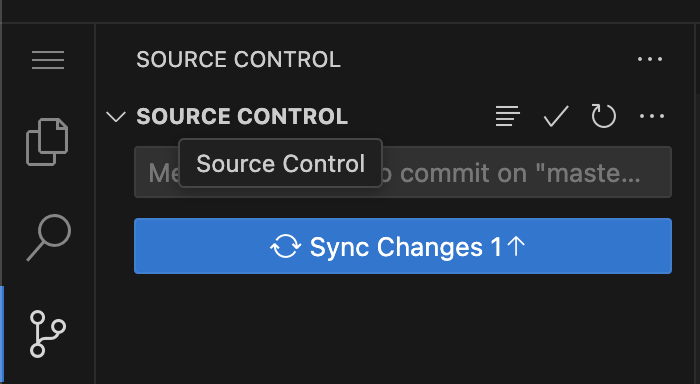The height and width of the screenshot is (384, 700).
Task: Click the outgoing up-arrow on Sync button
Action: coord(516,246)
